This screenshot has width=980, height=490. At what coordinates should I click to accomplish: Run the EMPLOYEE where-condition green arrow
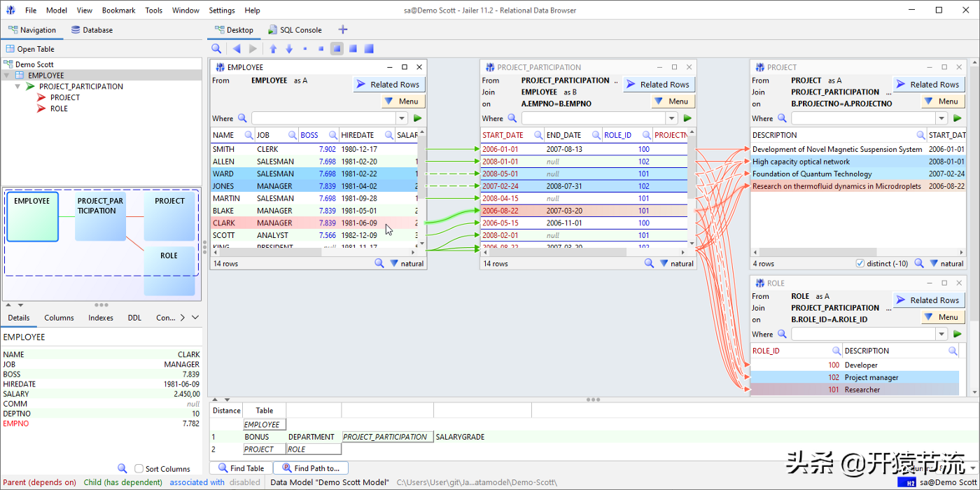[418, 118]
